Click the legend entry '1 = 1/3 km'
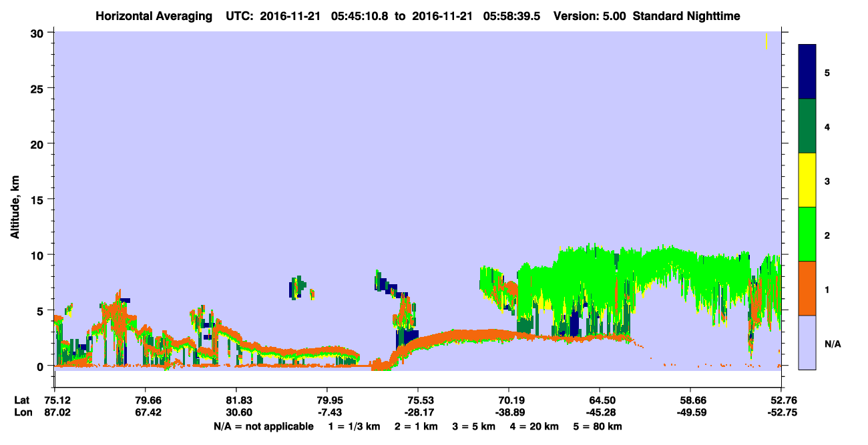Image resolution: width=868 pixels, height=445 pixels. point(354,426)
